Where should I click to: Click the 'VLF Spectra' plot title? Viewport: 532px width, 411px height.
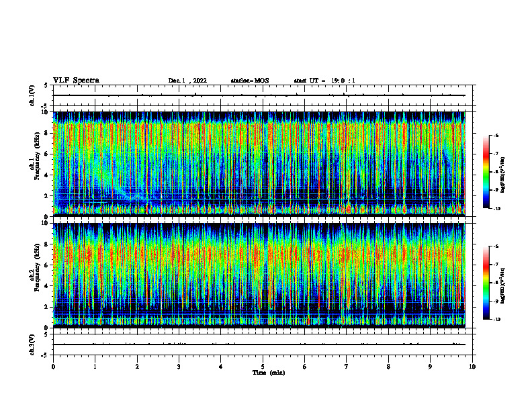point(76,81)
